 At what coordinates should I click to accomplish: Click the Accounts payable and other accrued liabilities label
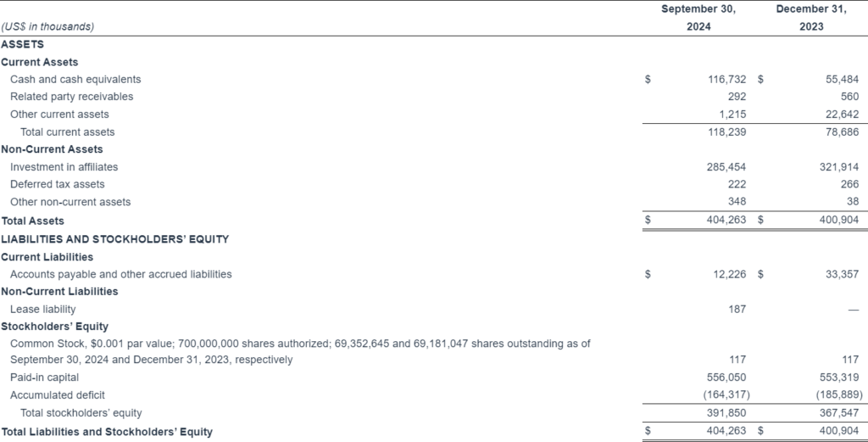120,274
